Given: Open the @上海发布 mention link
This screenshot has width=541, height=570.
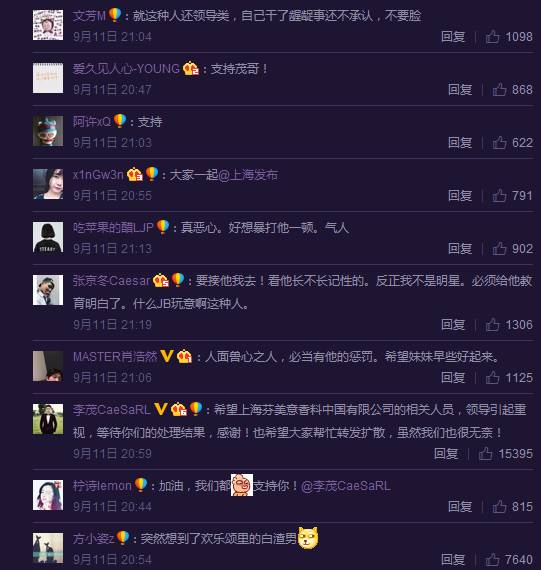Looking at the screenshot, I should pyautogui.click(x=248, y=175).
